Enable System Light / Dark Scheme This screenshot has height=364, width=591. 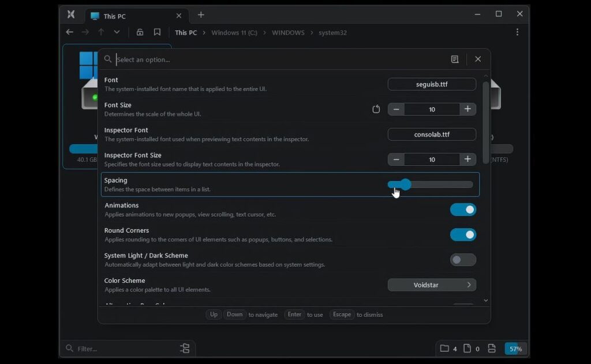[463, 260]
